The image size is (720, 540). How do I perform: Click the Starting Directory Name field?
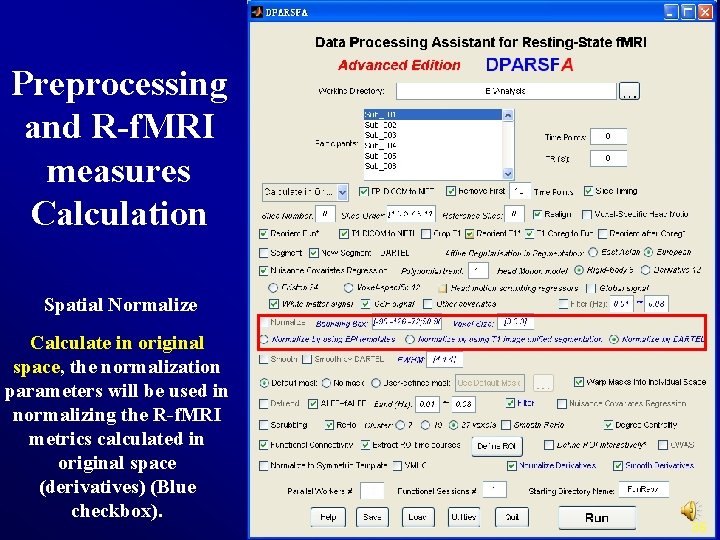(644, 490)
